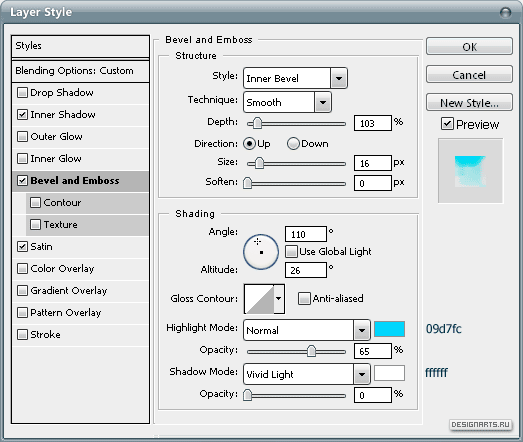Select the Stroke style row label
523x442 pixels.
45,335
